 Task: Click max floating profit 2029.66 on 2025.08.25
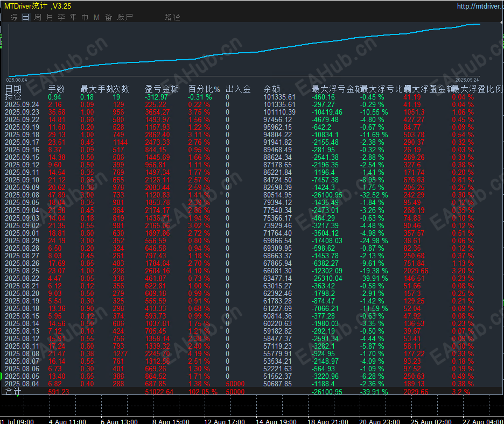coord(416,271)
